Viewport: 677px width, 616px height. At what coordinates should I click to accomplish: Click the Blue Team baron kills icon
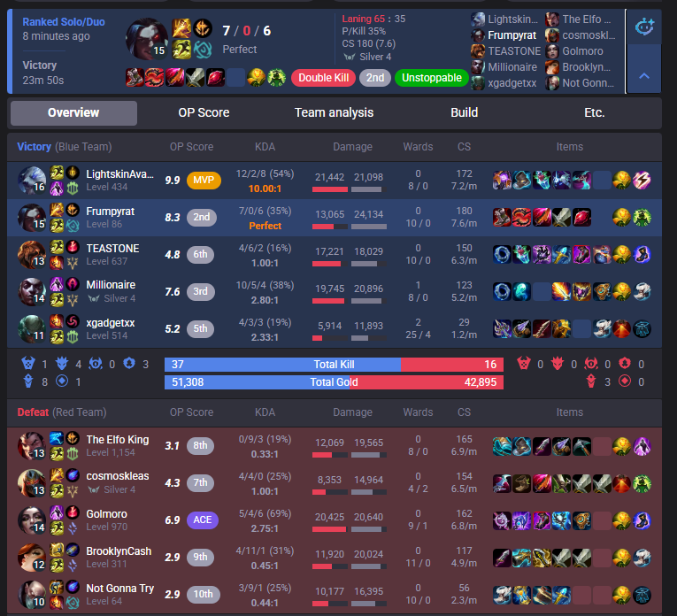tap(28, 364)
